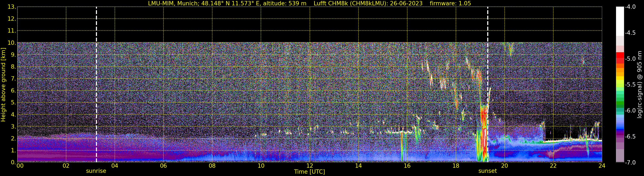Click the x-axis tick label '24'

pos(602,166)
